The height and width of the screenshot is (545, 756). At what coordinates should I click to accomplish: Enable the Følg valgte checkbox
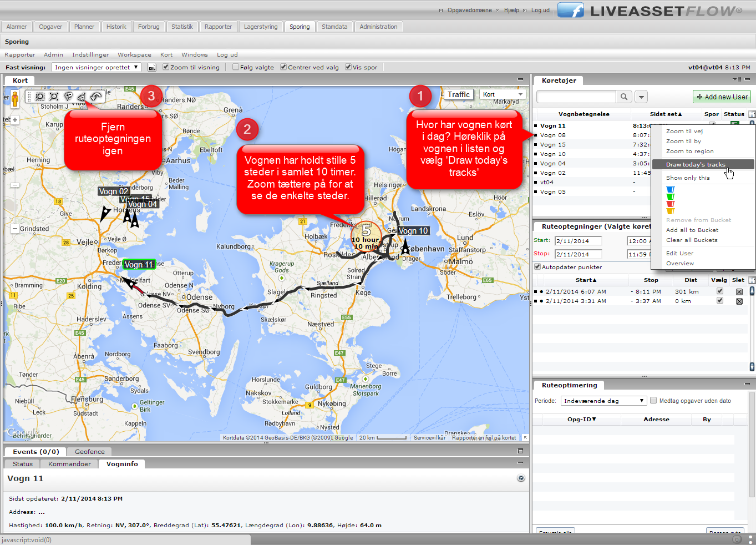coord(236,67)
